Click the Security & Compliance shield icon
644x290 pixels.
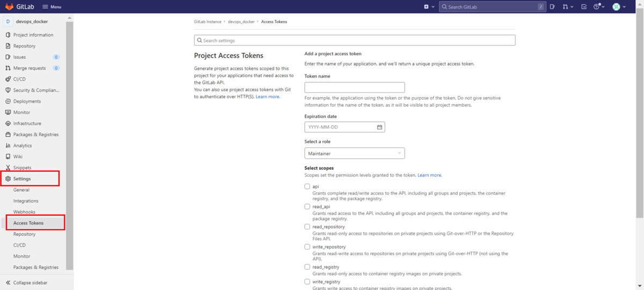[8, 90]
